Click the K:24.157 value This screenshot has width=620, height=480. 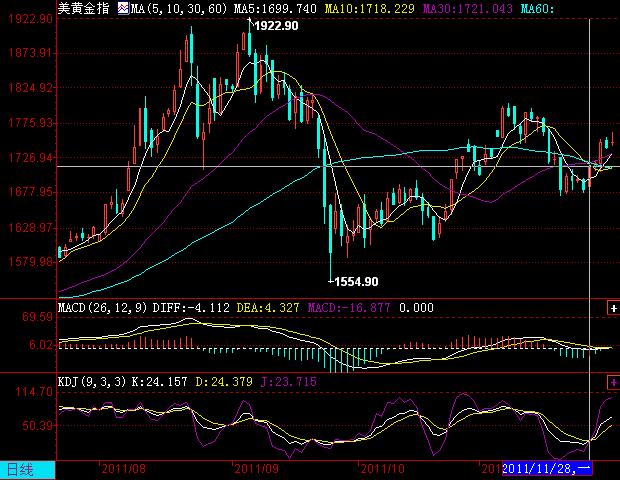click(x=159, y=382)
